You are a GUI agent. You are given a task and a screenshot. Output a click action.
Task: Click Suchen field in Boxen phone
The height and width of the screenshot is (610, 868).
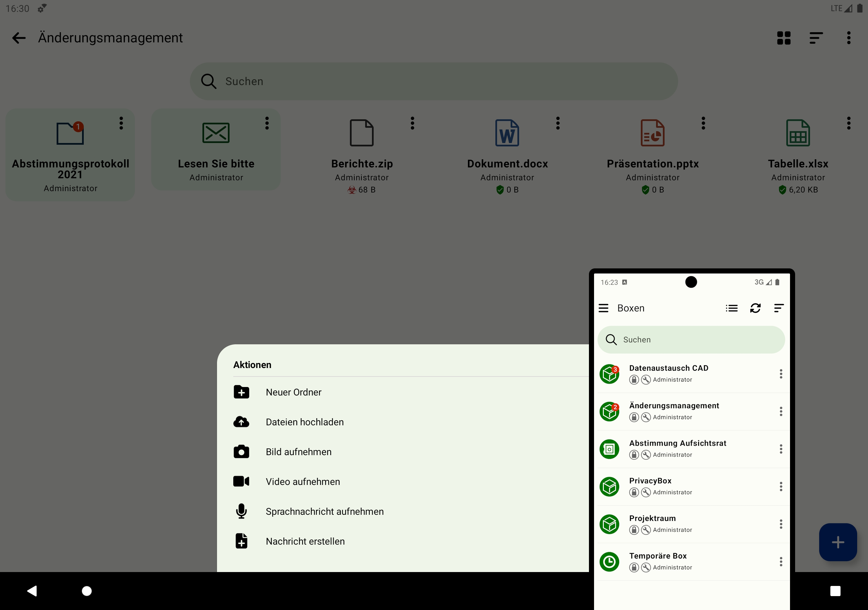coord(691,340)
